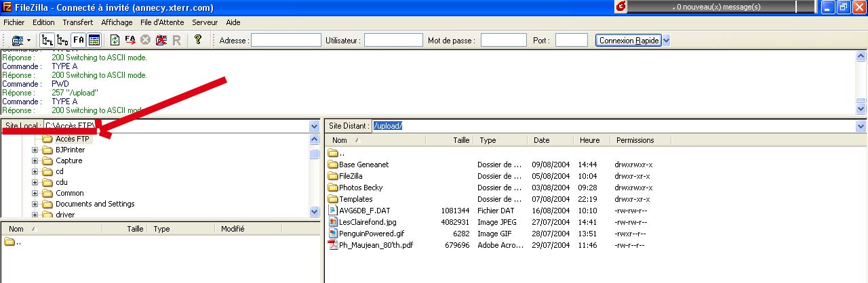Open the Transfert menu
Viewport: 868px width, 283px height.
(77, 22)
